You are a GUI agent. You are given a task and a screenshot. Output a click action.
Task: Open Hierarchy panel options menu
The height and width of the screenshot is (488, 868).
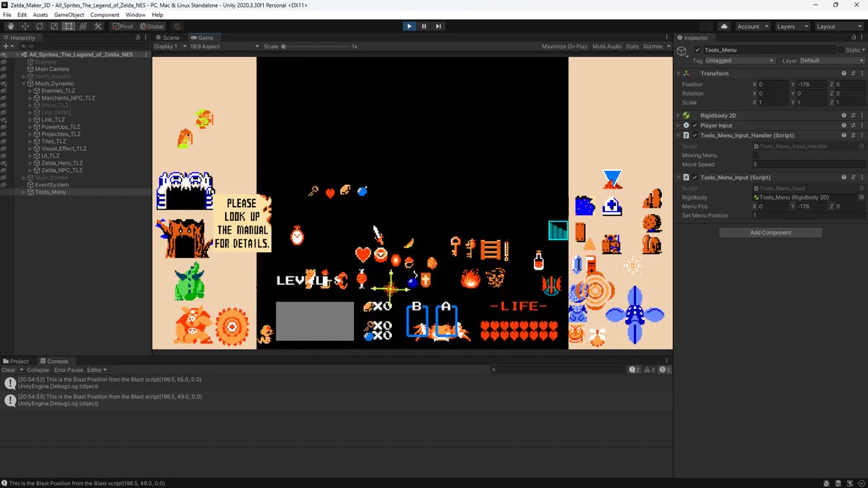coord(146,37)
